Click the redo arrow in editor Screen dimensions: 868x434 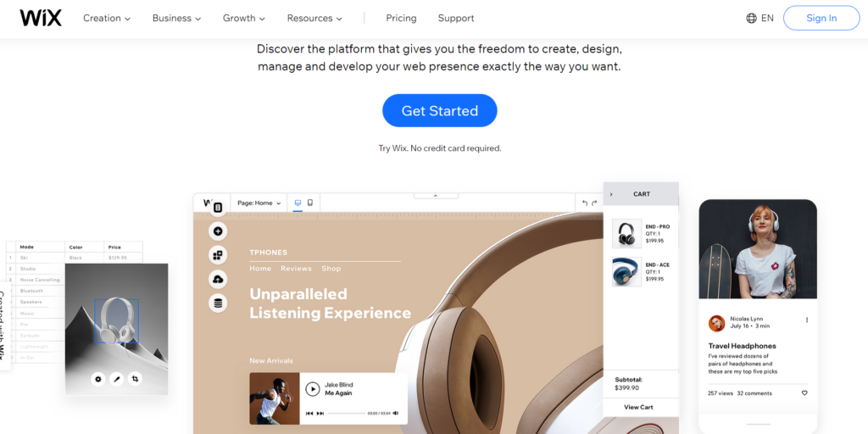coord(594,203)
